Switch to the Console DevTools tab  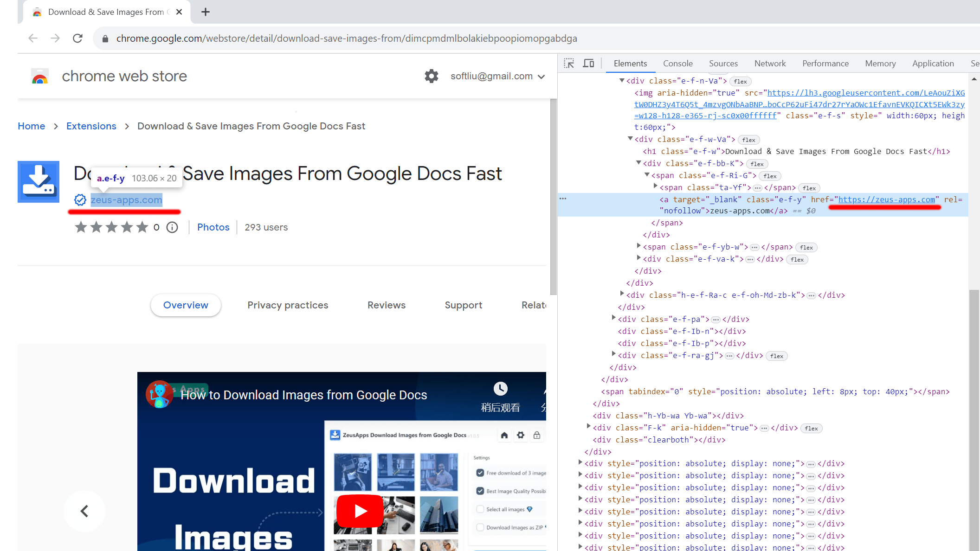coord(677,64)
